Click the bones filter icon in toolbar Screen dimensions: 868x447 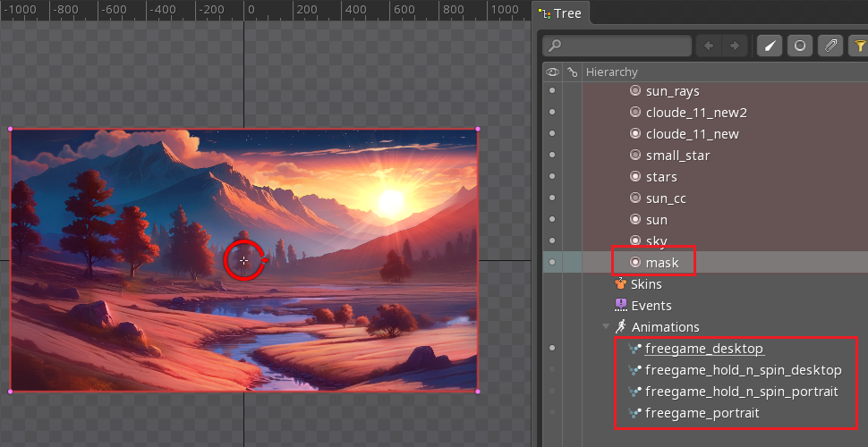[770, 46]
